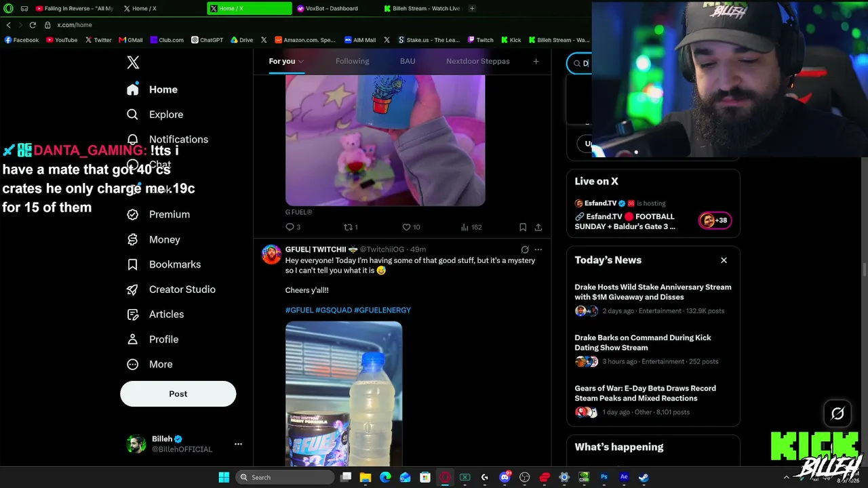The height and width of the screenshot is (488, 868).
Task: Open a new browser tab
Action: (472, 8)
